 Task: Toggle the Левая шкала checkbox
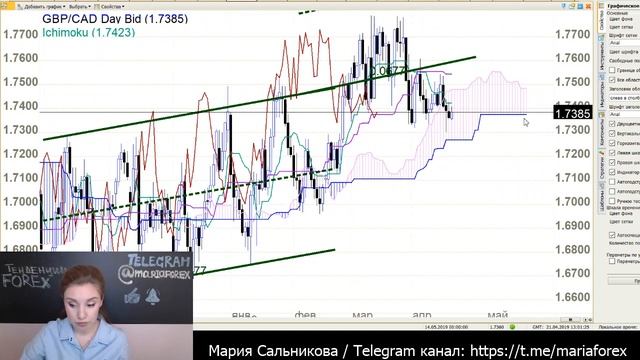pos(612,153)
